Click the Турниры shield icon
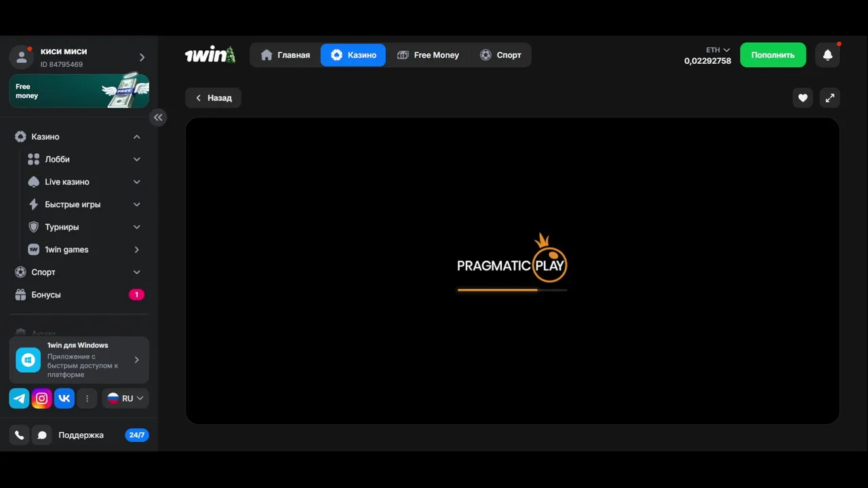This screenshot has width=868, height=488. point(33,227)
